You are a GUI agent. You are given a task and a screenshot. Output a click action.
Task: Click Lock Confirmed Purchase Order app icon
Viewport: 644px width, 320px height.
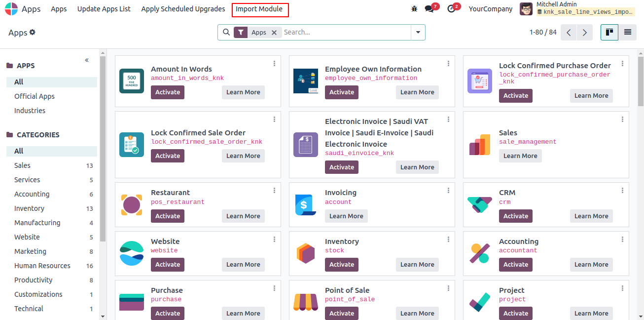(480, 81)
